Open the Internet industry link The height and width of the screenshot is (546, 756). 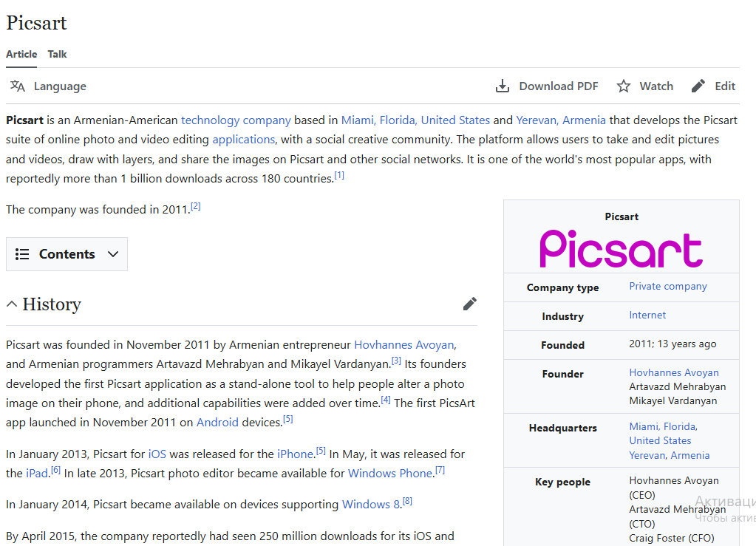point(647,315)
